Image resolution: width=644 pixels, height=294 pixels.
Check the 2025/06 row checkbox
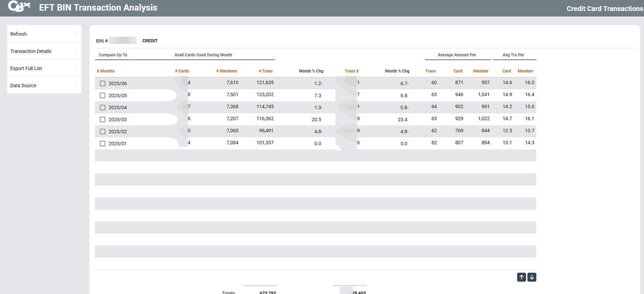[103, 83]
